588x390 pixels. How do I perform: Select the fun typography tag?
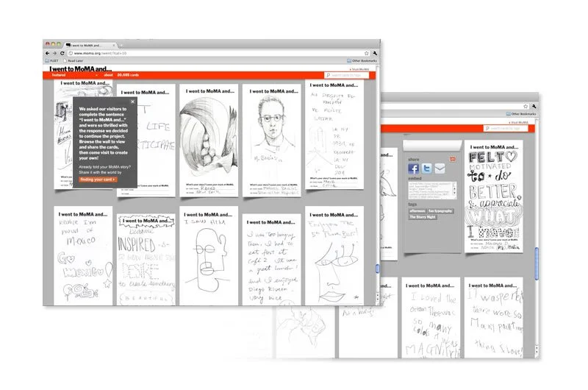440,211
